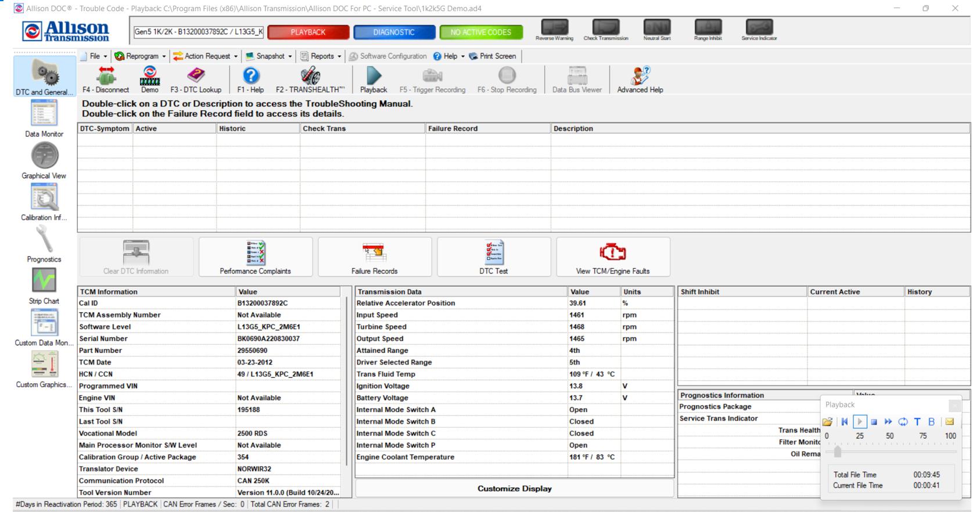The height and width of the screenshot is (512, 980).
Task: Click the Range Inhibit indicator
Action: [708, 30]
